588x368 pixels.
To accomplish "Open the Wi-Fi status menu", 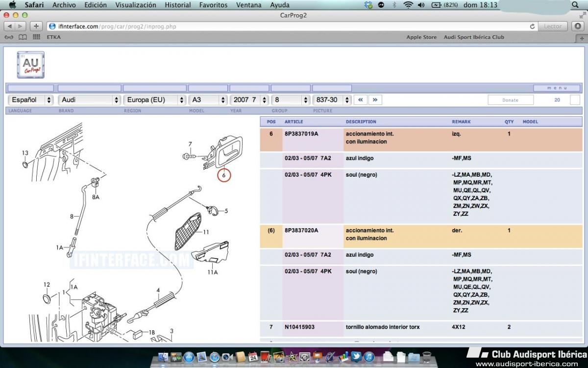I will [x=408, y=5].
